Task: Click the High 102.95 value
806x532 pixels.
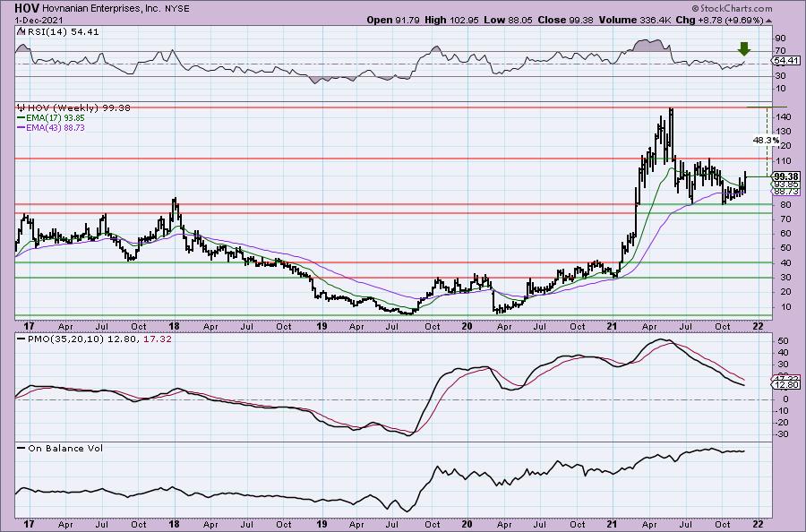Action: click(452, 20)
